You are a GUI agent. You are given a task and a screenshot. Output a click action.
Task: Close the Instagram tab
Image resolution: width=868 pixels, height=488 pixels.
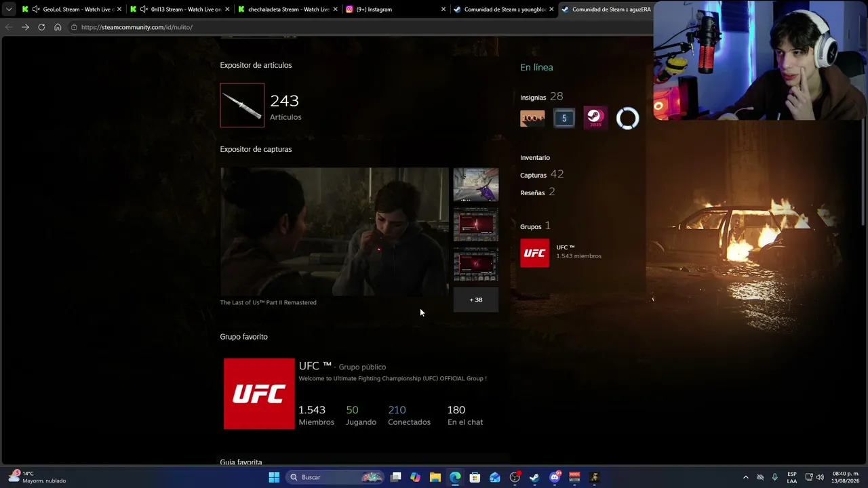443,9
